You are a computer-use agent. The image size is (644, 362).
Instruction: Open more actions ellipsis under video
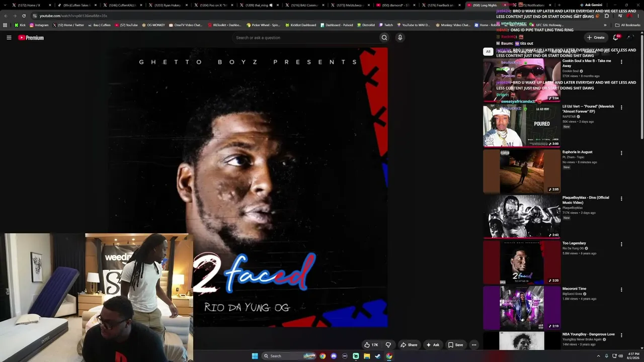(x=474, y=345)
